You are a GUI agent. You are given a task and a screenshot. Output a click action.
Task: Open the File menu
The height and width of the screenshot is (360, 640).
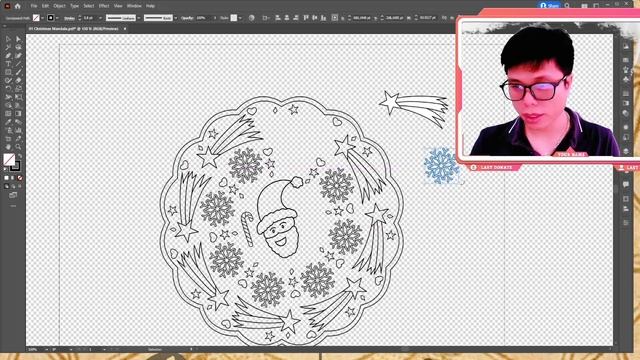coord(34,6)
